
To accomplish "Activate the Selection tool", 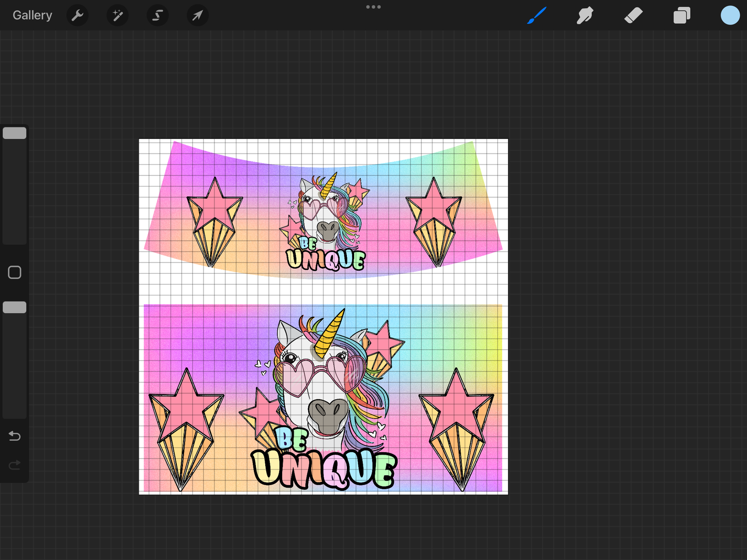I will (157, 15).
